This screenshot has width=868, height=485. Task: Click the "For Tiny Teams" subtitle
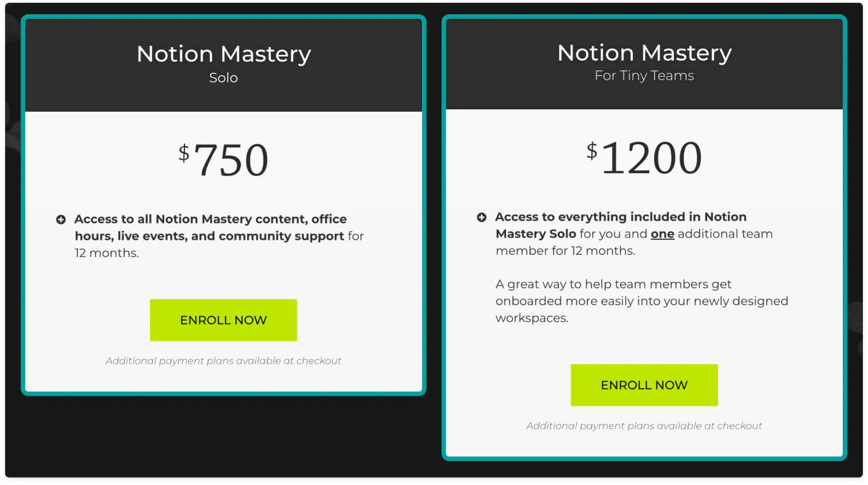point(644,76)
